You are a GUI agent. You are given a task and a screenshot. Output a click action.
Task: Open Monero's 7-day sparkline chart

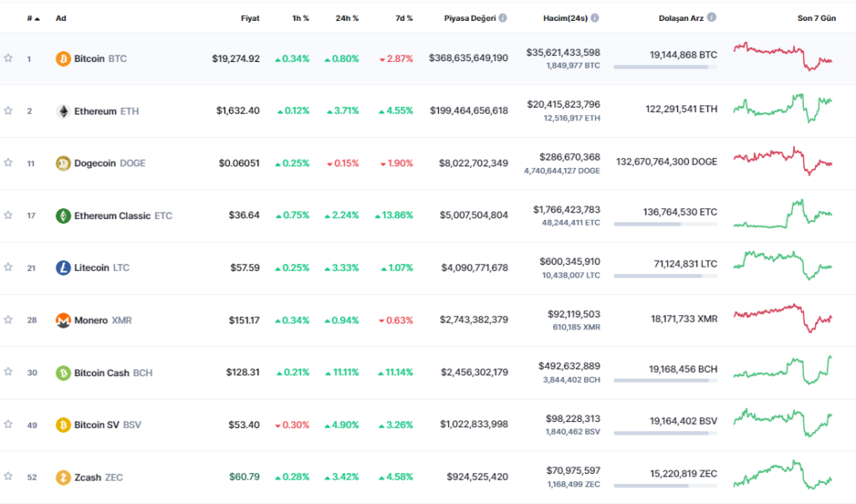click(782, 318)
